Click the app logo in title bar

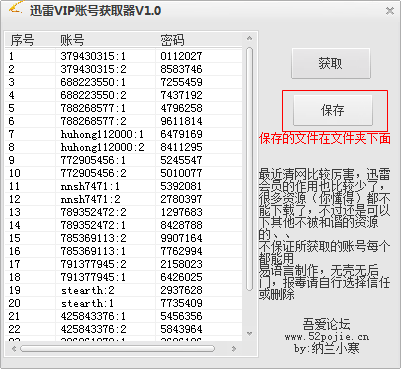(x=15, y=8)
